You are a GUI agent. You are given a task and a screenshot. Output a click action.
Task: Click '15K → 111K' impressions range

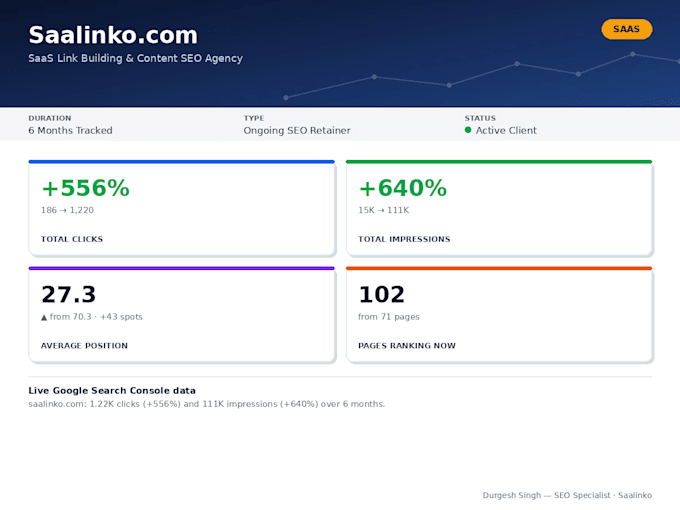pos(384,210)
